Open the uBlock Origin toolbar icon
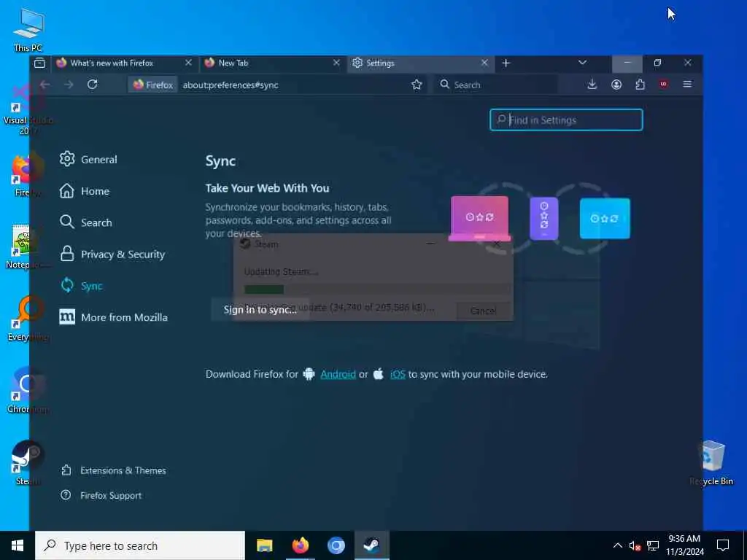The height and width of the screenshot is (560, 747). point(663,85)
